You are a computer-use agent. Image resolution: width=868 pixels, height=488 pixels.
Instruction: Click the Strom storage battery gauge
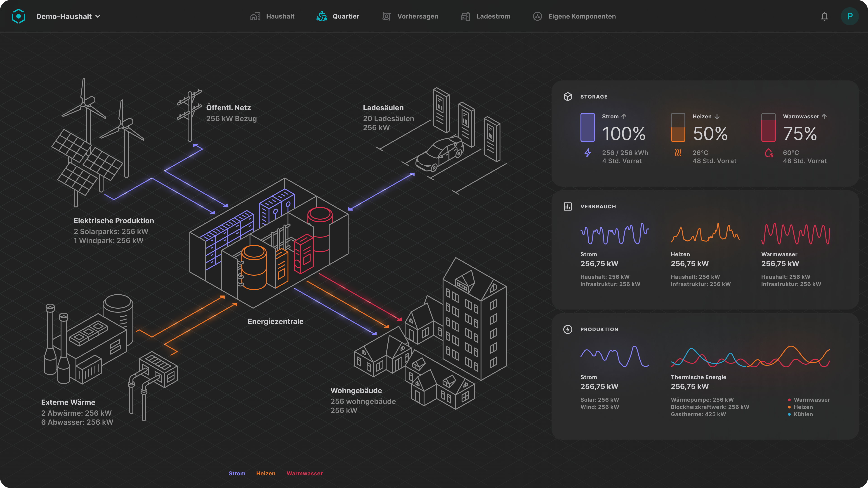coord(588,127)
